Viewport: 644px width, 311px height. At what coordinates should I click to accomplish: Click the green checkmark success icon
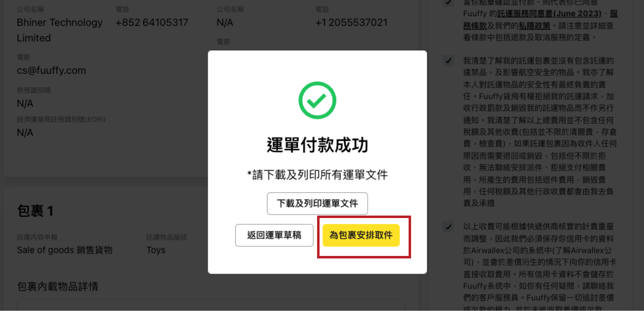click(317, 100)
